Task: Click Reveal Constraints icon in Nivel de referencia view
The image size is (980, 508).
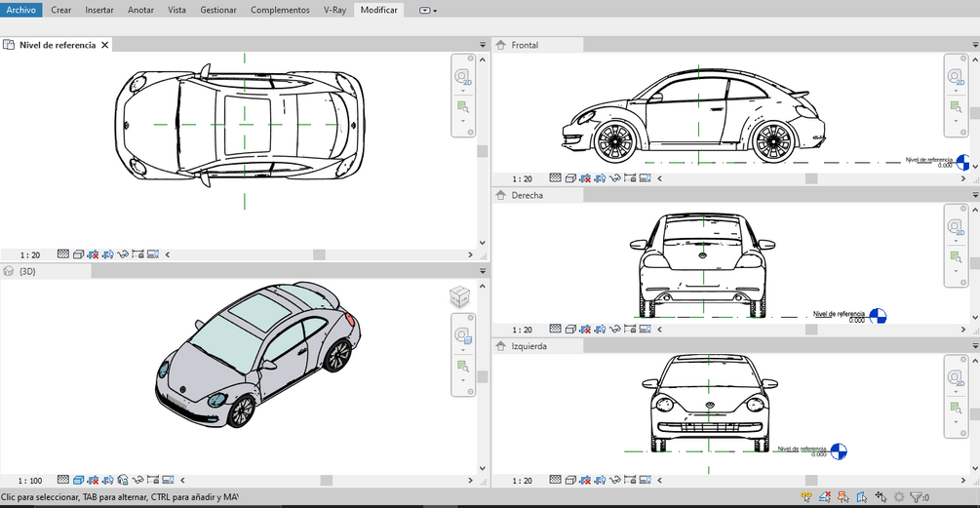Action: [137, 254]
